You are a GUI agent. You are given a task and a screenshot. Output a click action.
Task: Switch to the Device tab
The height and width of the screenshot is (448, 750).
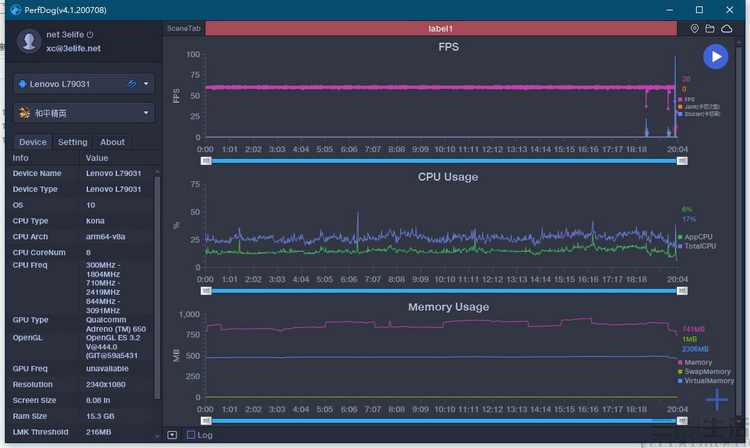[x=33, y=142]
